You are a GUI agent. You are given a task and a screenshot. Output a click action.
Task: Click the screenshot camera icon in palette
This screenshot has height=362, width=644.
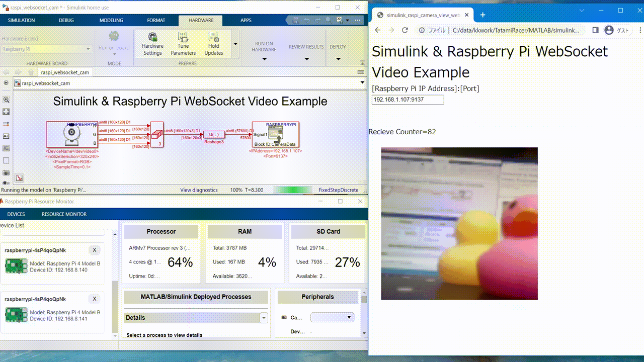pos(6,172)
